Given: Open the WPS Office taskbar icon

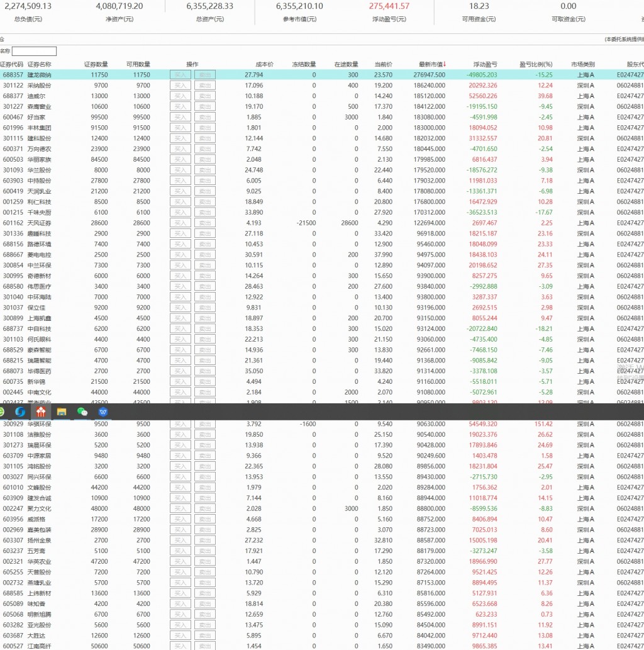Looking at the screenshot, I should (x=103, y=412).
